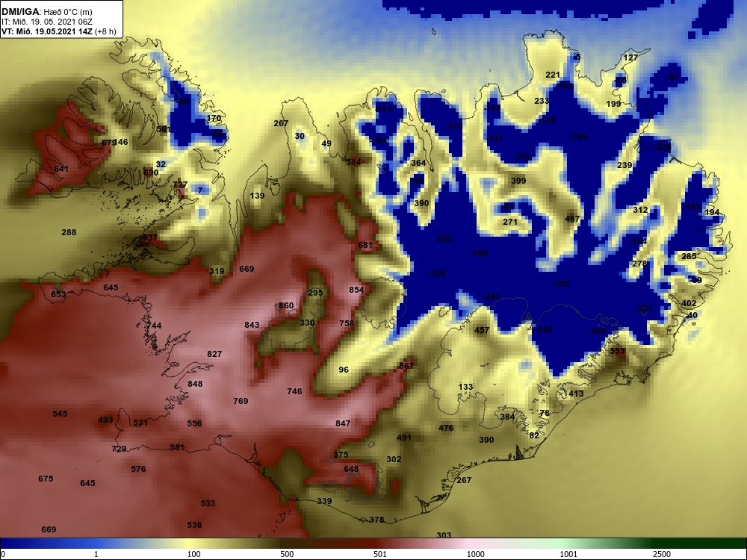Select the 533 map value

[208, 503]
